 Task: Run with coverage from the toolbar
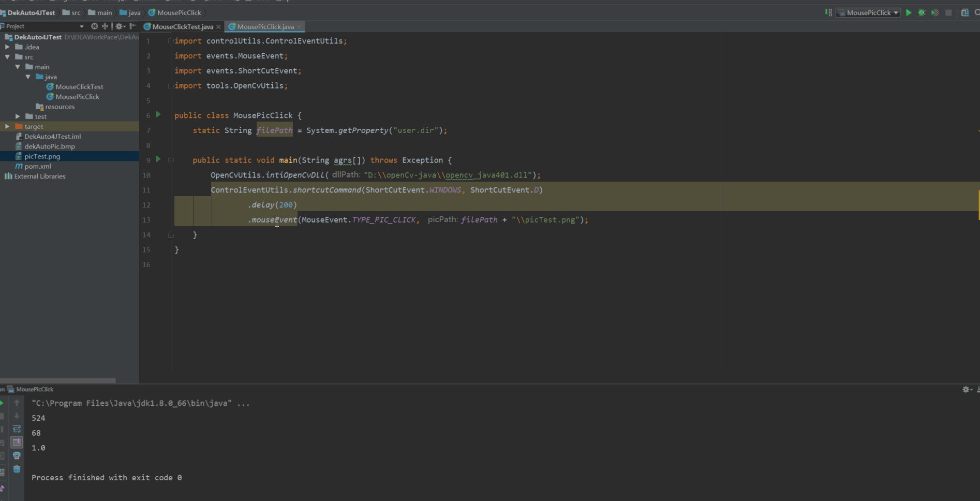pyautogui.click(x=935, y=12)
